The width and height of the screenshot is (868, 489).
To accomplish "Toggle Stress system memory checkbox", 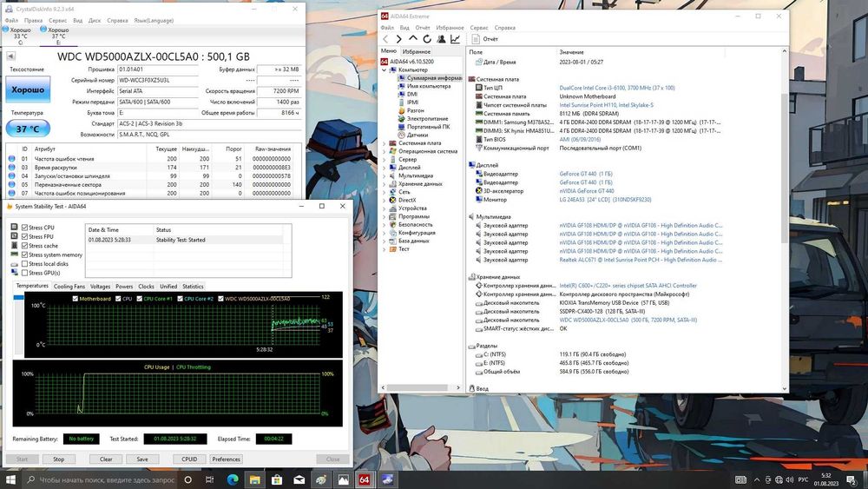I will 25,254.
